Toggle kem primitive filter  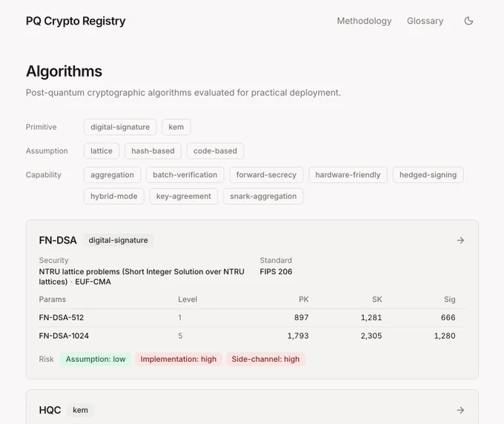[176, 127]
